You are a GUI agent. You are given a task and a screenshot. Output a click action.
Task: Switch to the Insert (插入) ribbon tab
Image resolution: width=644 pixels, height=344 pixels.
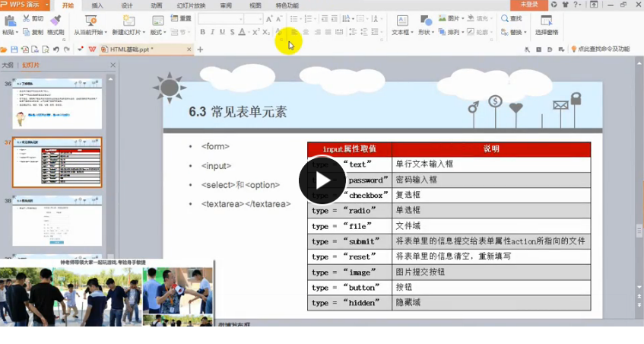click(x=97, y=5)
